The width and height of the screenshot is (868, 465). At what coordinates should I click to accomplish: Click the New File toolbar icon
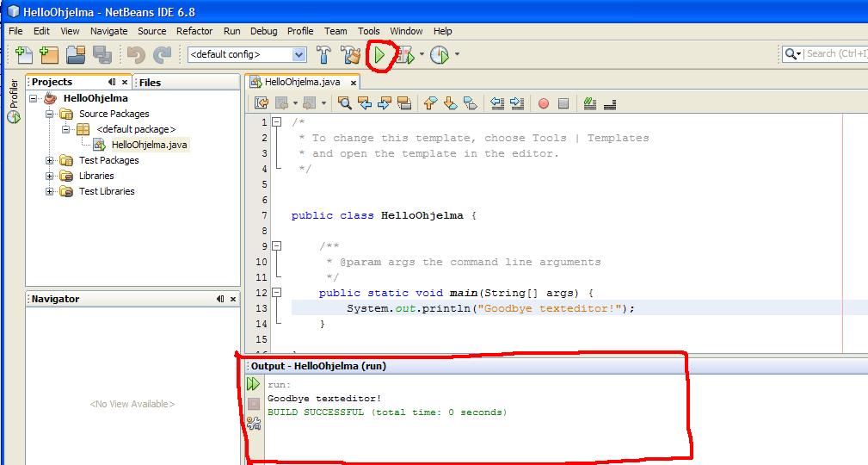[24, 54]
